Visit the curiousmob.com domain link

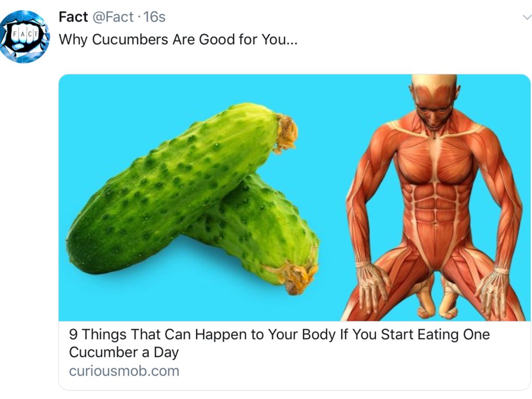[x=124, y=371]
